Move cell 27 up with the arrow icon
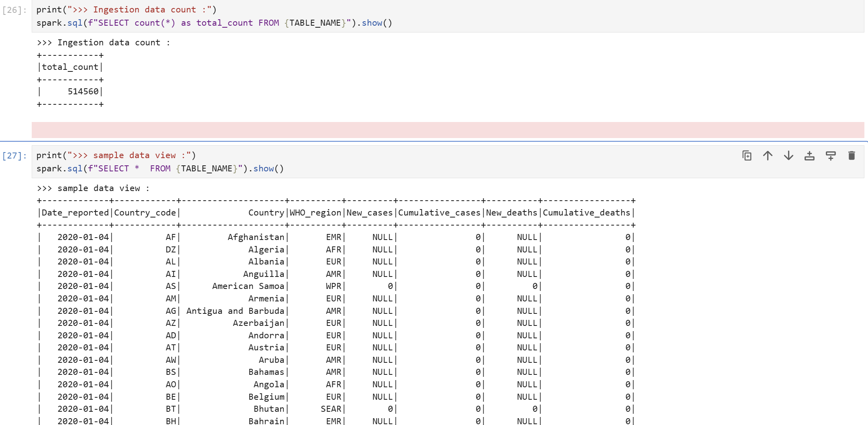The height and width of the screenshot is (425, 868). [x=768, y=156]
